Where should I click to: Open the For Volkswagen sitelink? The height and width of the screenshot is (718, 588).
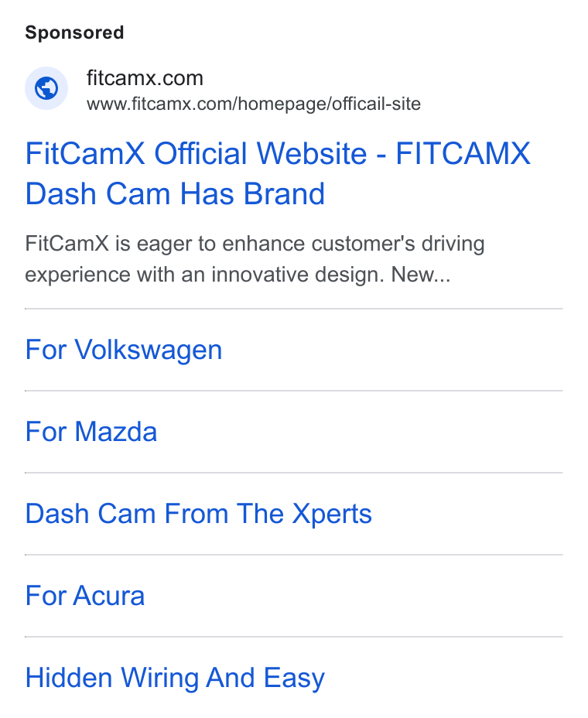[124, 350]
